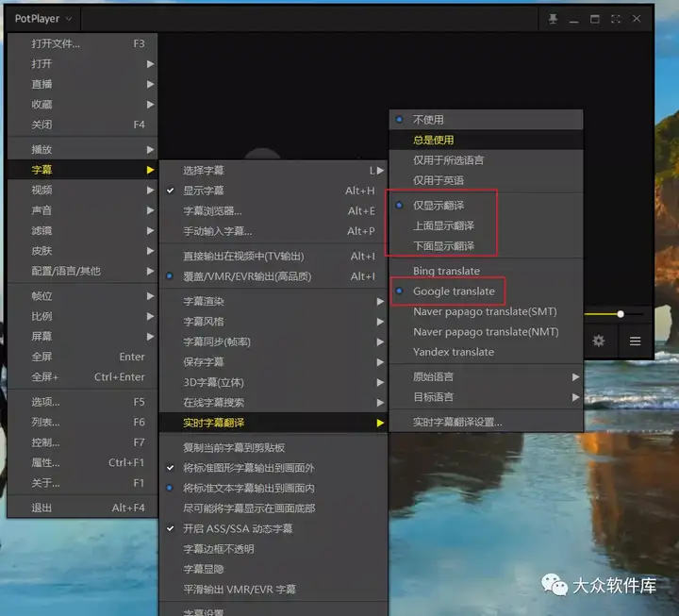Expand the 滤镜 submenu
Image resolution: width=679 pixels, height=616 pixels.
coord(82,230)
